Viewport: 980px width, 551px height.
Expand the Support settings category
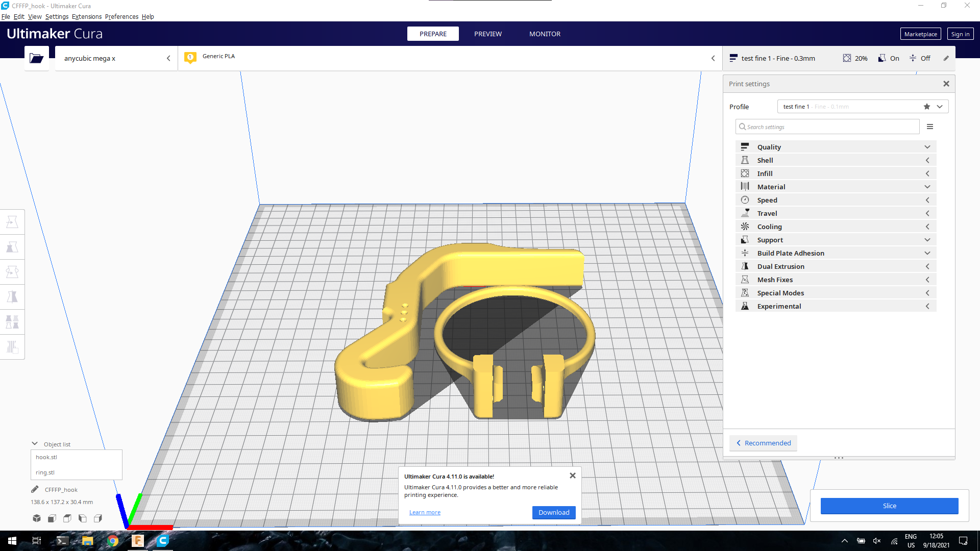[836, 240]
